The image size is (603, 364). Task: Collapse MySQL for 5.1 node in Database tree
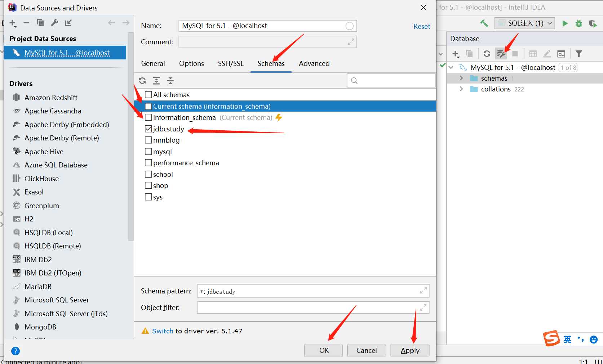point(451,67)
